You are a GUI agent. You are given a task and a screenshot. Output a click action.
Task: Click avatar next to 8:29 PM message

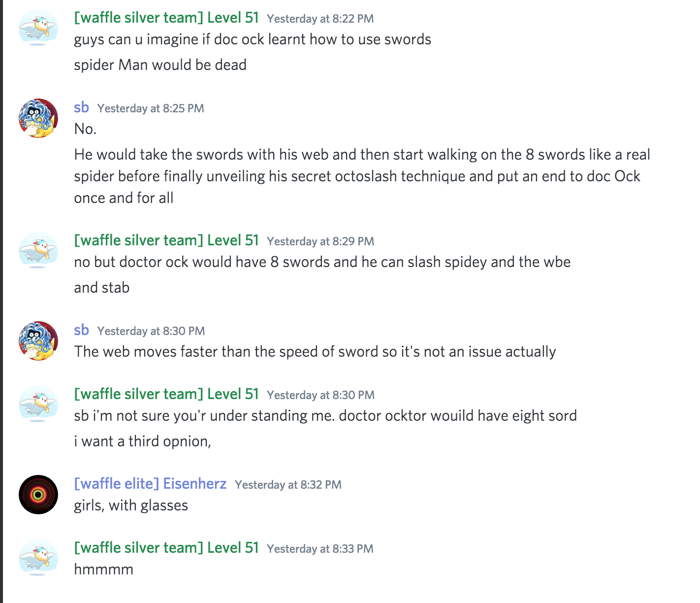pos(38,251)
